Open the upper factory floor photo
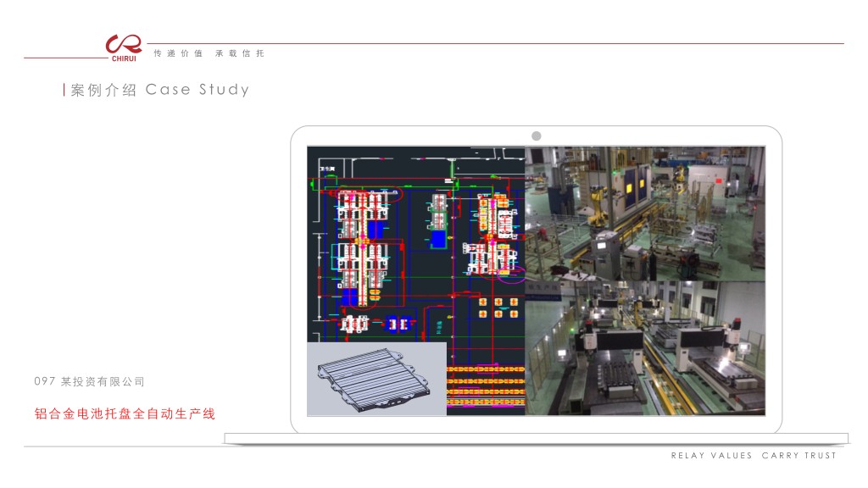Viewport: 868px width, 488px height. pos(644,213)
